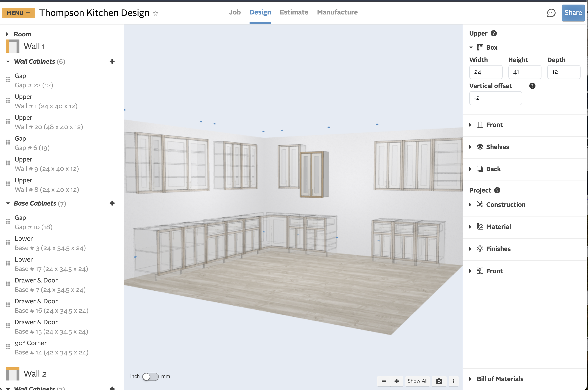Click the favorite star beside project title

click(156, 13)
